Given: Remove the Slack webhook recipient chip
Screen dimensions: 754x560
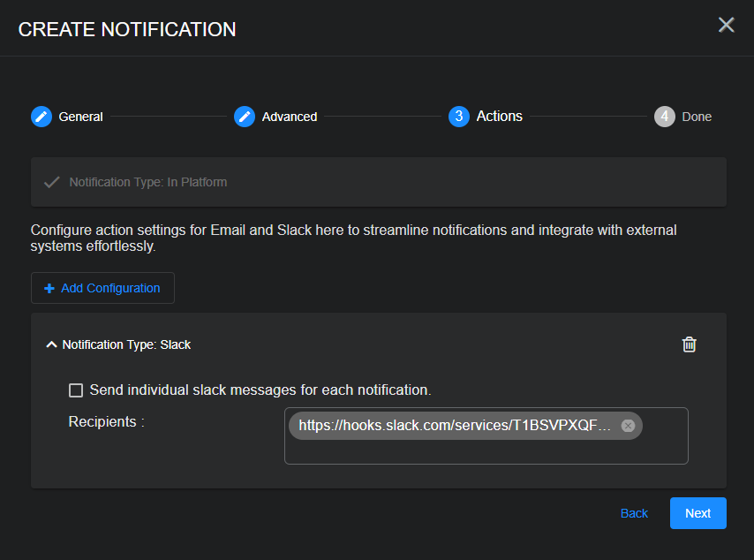Looking at the screenshot, I should [628, 426].
